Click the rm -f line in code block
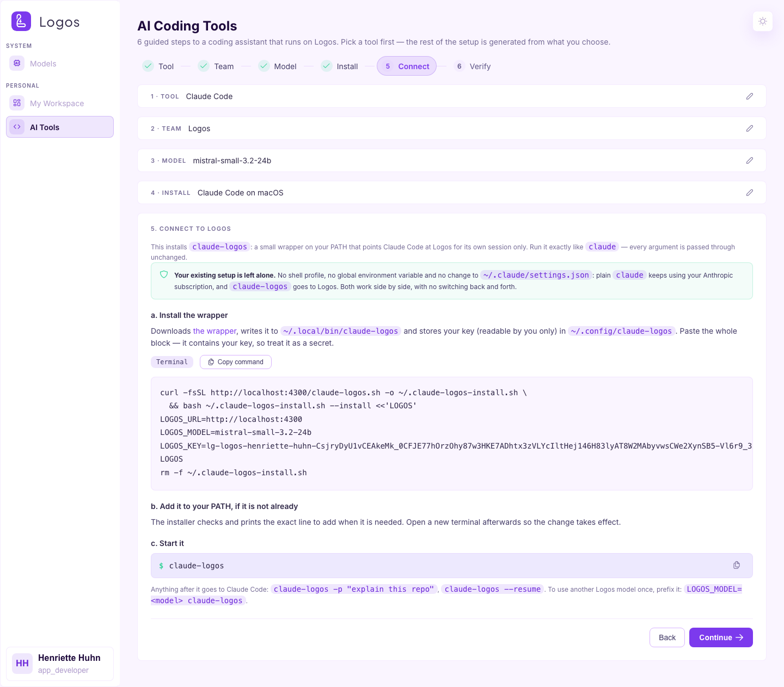The height and width of the screenshot is (687, 784). (x=234, y=473)
